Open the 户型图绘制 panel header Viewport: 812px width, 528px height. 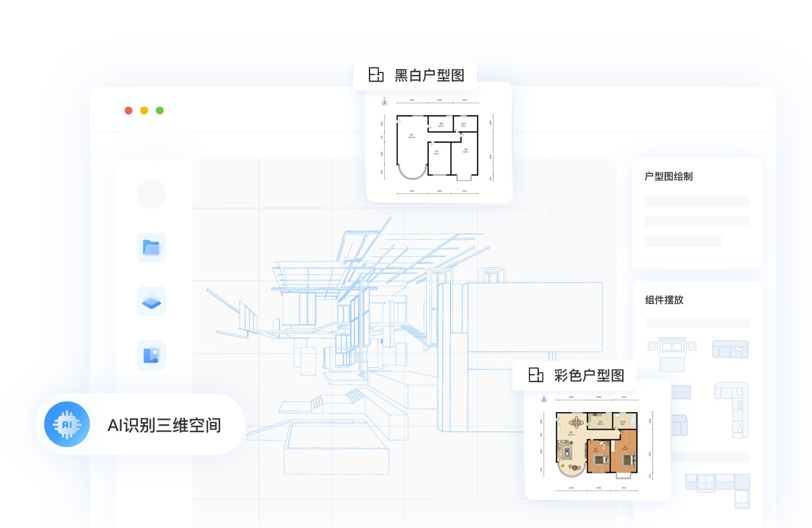point(669,177)
